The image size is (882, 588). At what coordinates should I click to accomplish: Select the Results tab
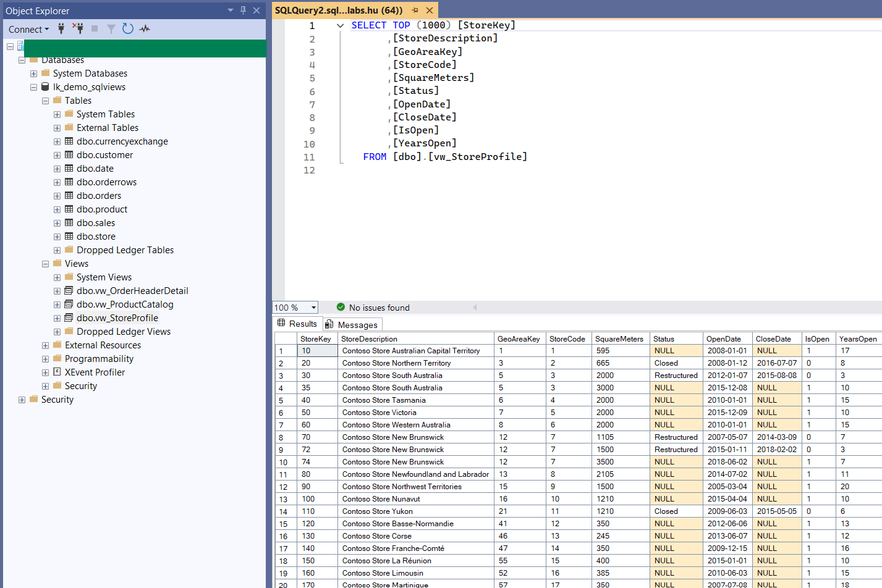click(x=297, y=324)
